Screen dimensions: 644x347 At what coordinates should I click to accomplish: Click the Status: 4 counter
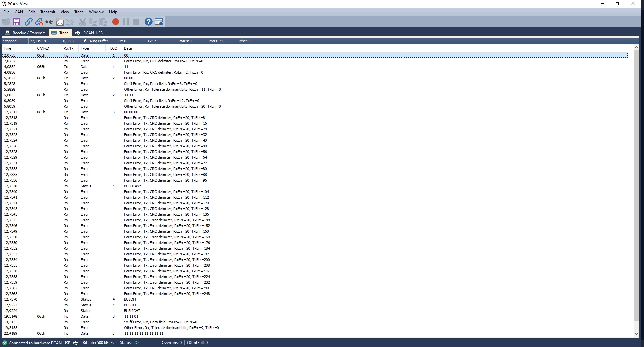click(x=191, y=41)
